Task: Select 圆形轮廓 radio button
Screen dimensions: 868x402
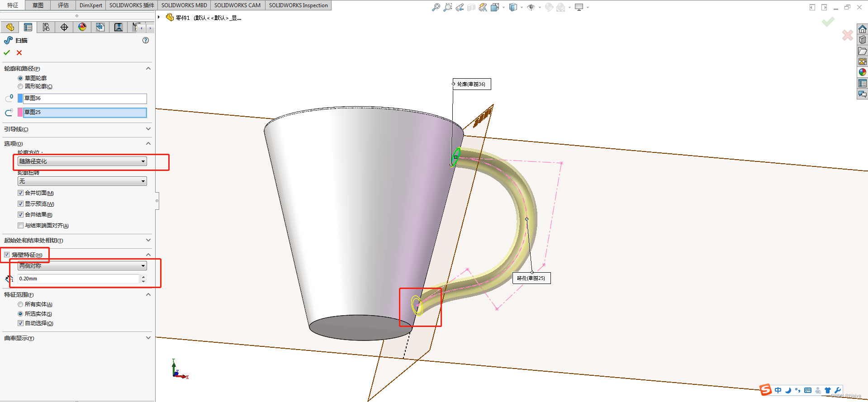Action: click(x=20, y=86)
